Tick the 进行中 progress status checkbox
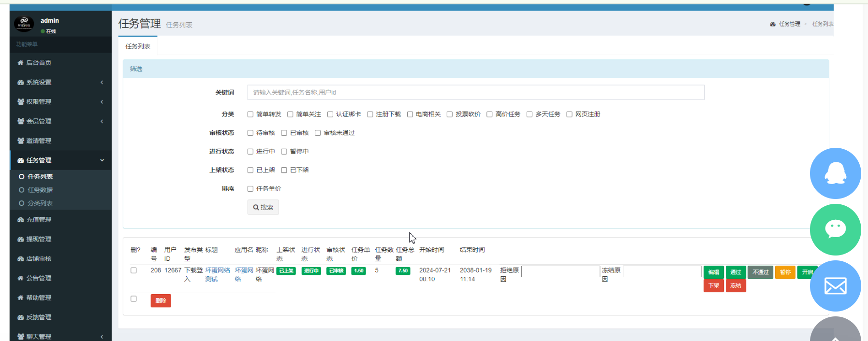Screen dimensions: 868x341 (x=250, y=152)
